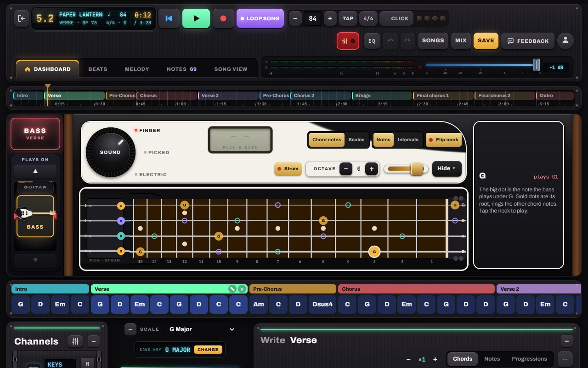Start playback with the green play button
588x368 pixels.
point(196,18)
